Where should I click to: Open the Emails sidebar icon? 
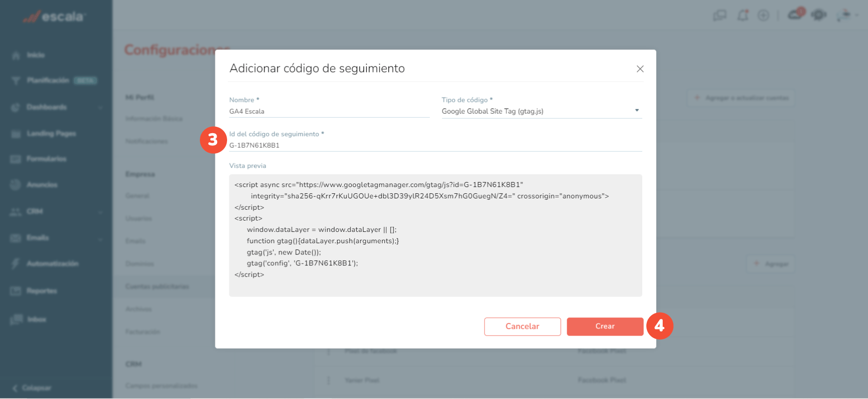tap(16, 238)
